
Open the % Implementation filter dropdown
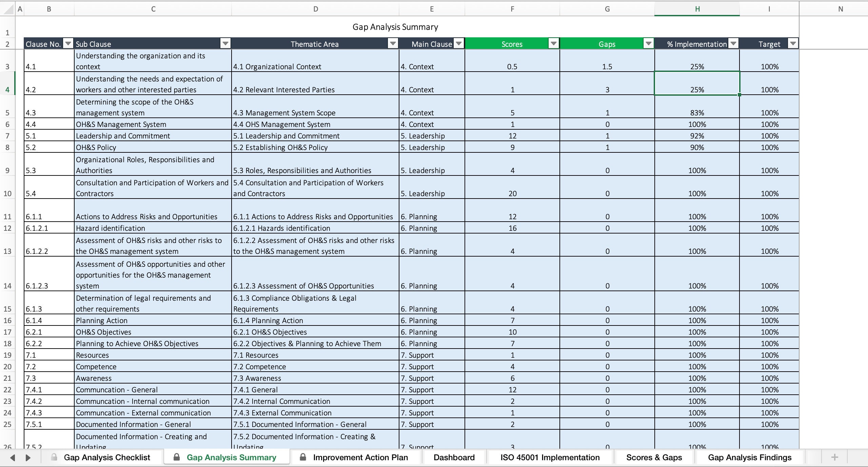(x=733, y=44)
